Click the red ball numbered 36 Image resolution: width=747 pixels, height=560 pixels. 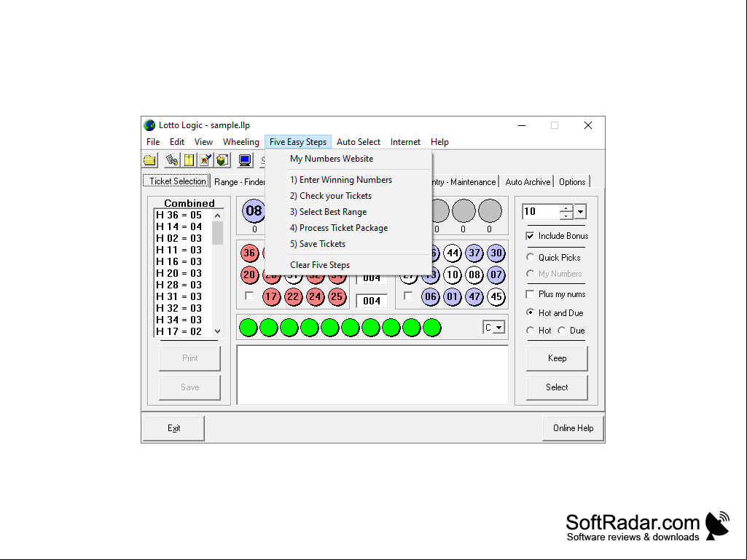coord(250,253)
